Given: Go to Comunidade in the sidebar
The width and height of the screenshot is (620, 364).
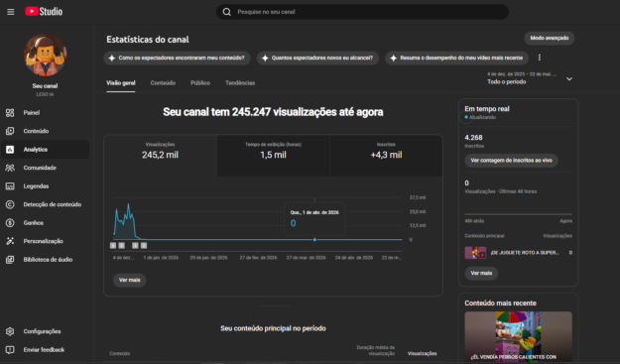Looking at the screenshot, I should coord(45,168).
